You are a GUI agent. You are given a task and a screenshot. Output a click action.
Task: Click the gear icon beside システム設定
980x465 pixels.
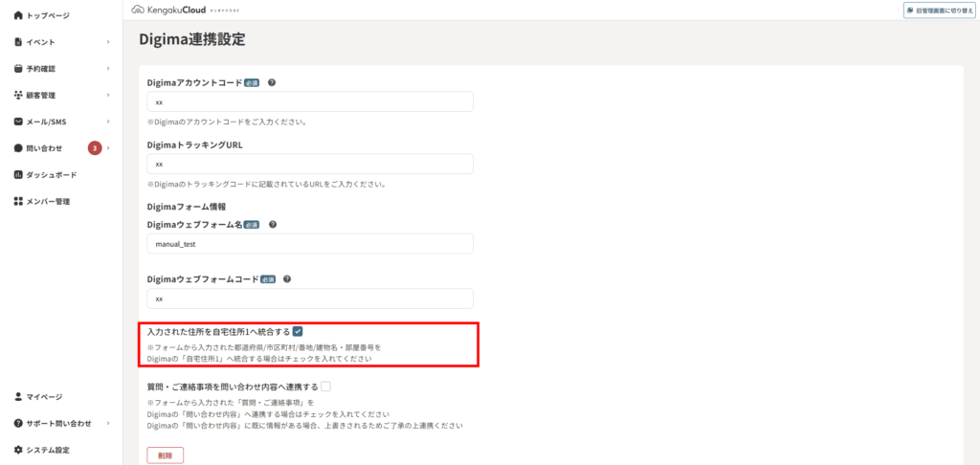pos(18,450)
